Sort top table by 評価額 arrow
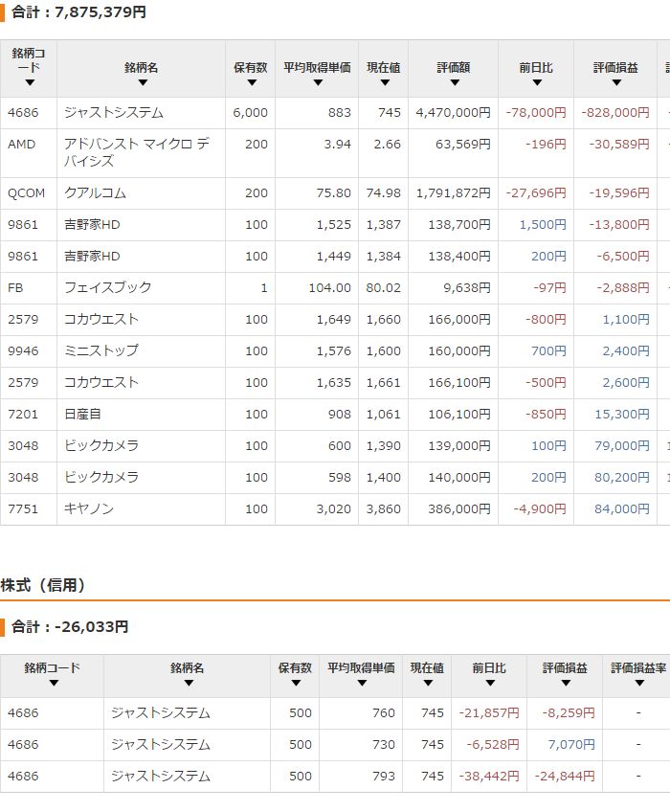670x812 pixels. tap(455, 83)
